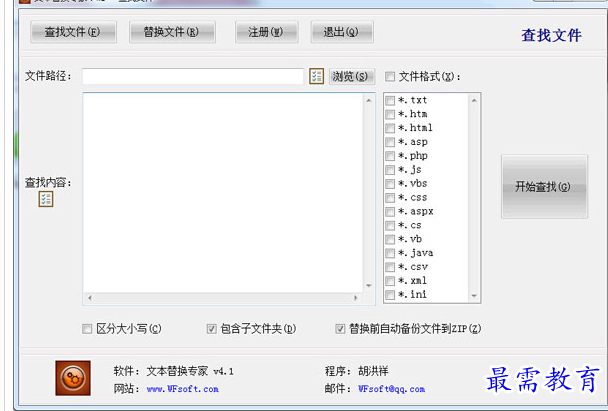
Task: Uncheck 包含子文件夹(D) include subfolders
Action: 211,329
